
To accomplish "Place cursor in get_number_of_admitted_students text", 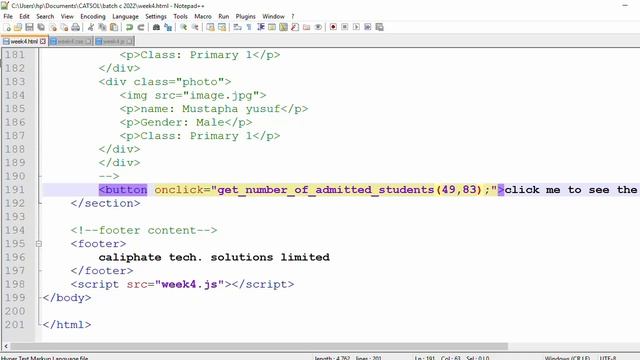I will point(326,190).
